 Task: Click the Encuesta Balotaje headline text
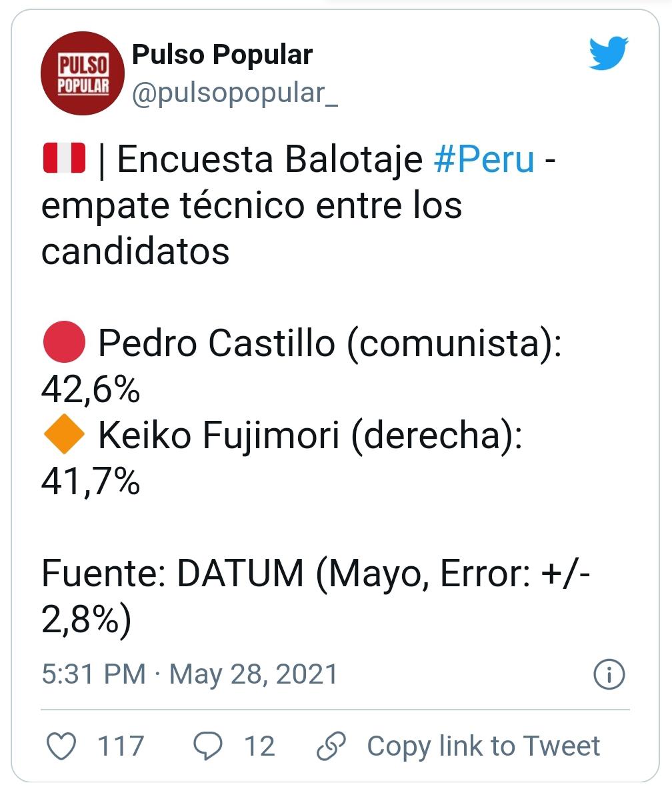tap(269, 161)
